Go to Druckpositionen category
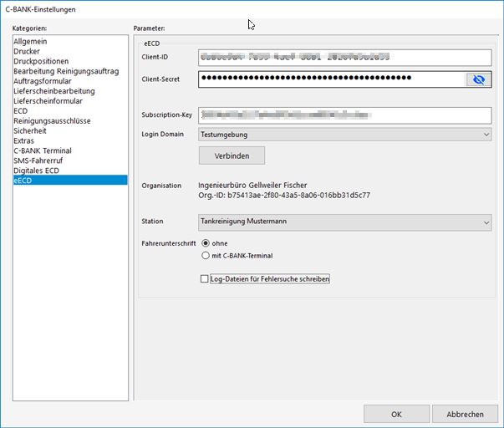The height and width of the screenshot is (428, 504). 41,61
